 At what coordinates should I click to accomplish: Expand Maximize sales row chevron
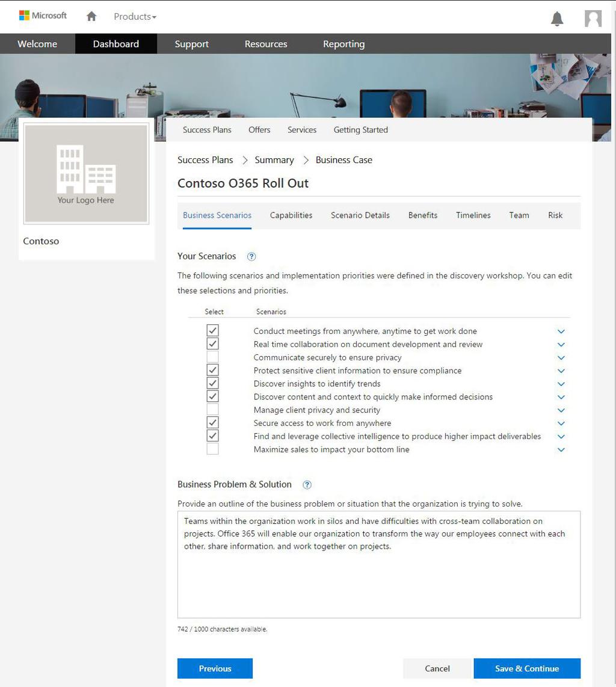click(x=561, y=450)
